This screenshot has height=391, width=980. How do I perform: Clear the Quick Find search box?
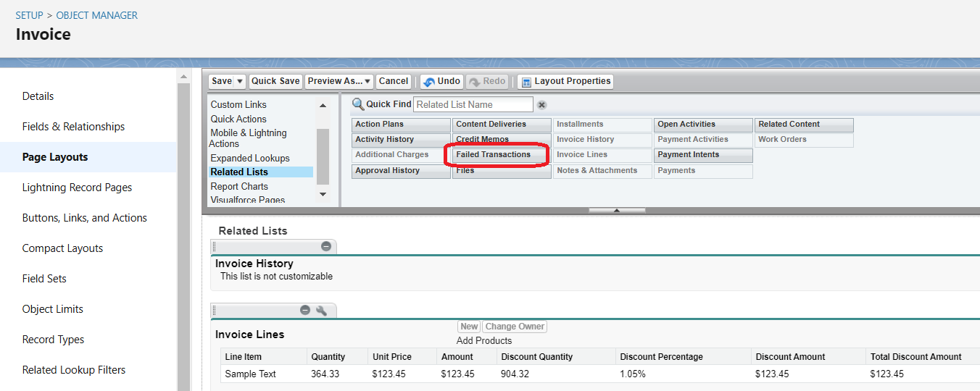click(541, 105)
